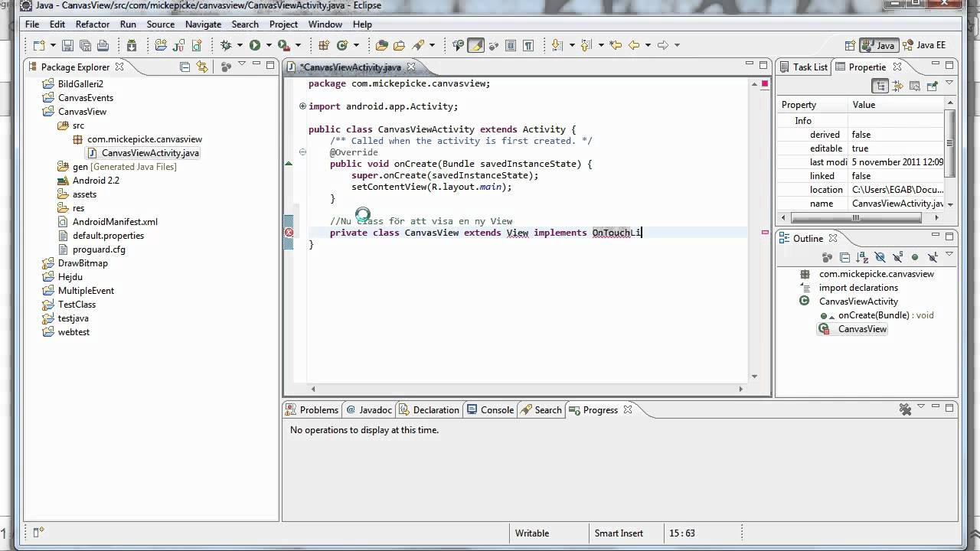Click Open Perspective icon beside Java
980x551 pixels.
click(x=849, y=45)
